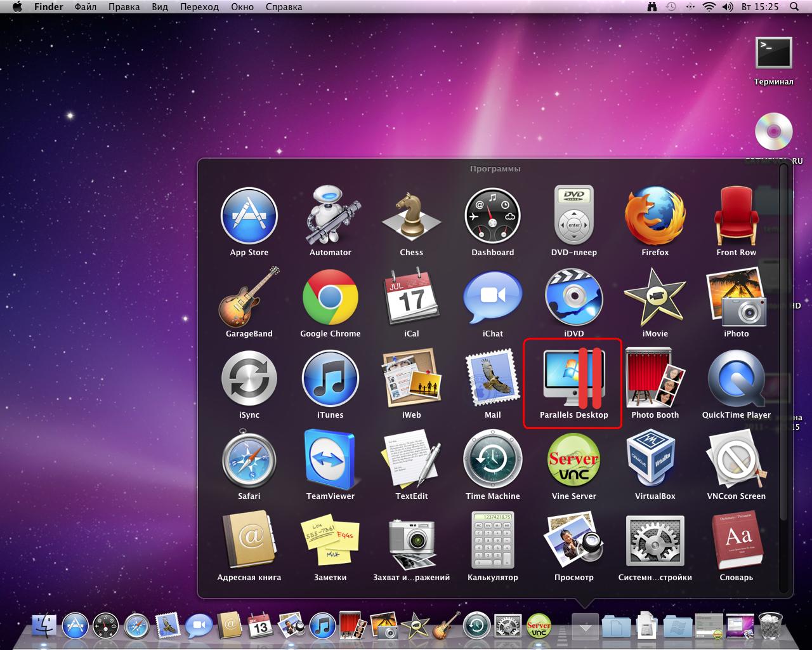Open the Переход menu
Screen dimensions: 812x650
click(199, 7)
